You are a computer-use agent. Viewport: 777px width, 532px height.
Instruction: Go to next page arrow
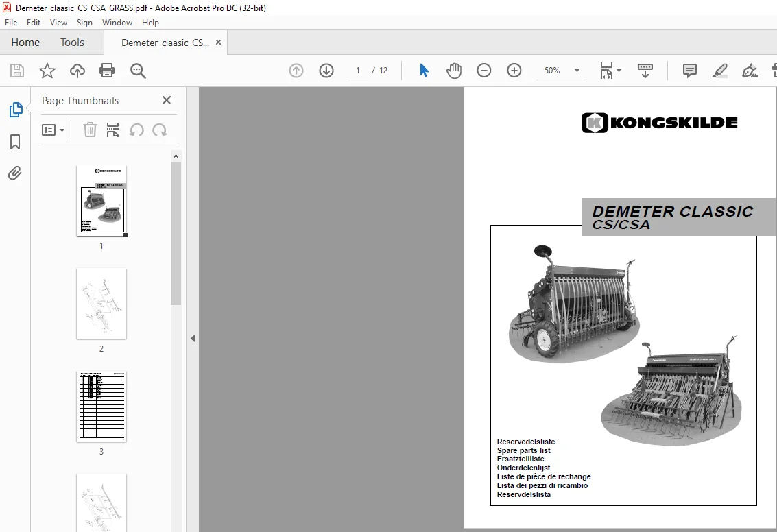[326, 71]
